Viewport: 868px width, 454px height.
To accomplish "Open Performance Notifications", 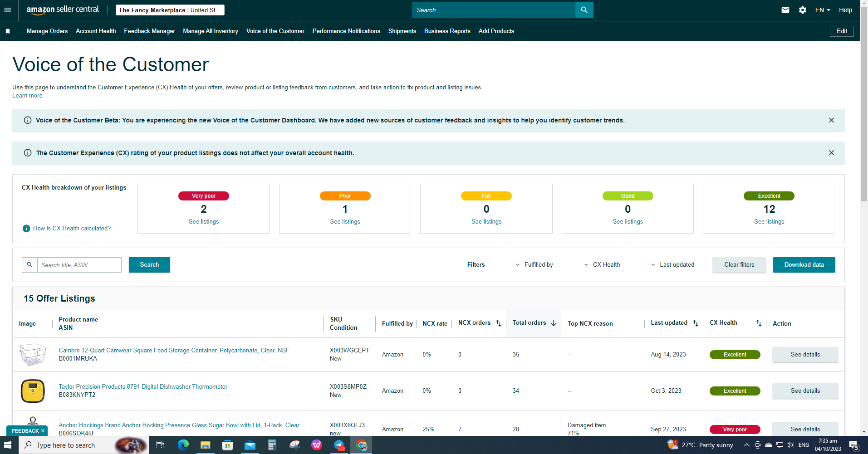I will 346,31.
